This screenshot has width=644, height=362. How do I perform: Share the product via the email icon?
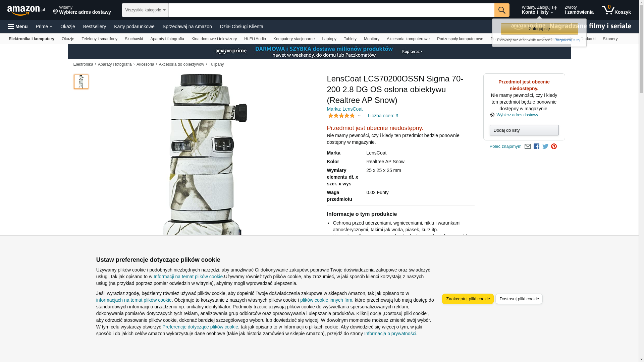tap(528, 146)
